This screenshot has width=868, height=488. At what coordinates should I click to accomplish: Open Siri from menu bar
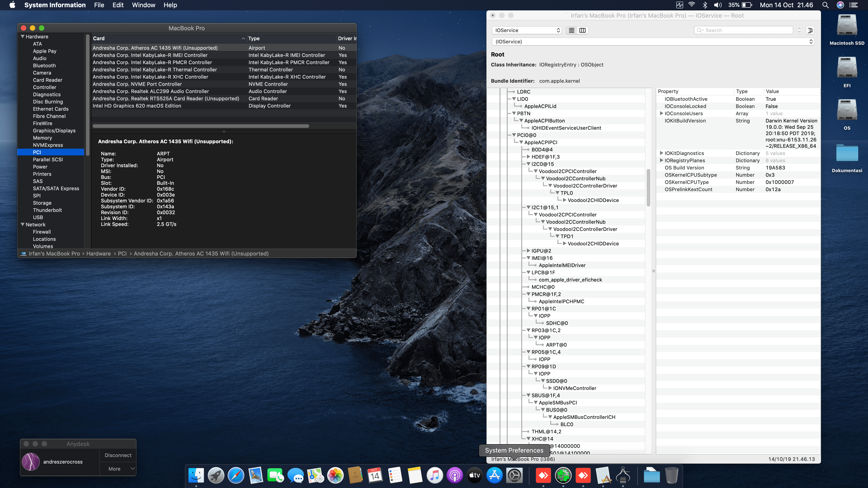coord(840,5)
